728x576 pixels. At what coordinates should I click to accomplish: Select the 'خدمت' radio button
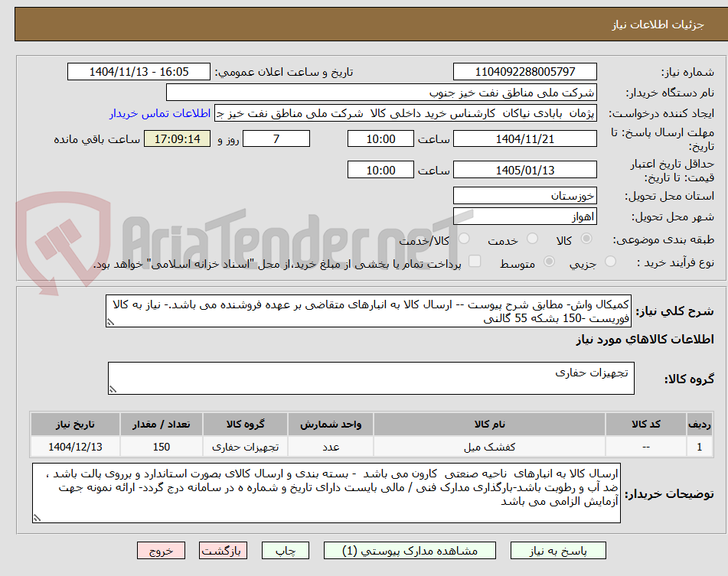point(532,239)
